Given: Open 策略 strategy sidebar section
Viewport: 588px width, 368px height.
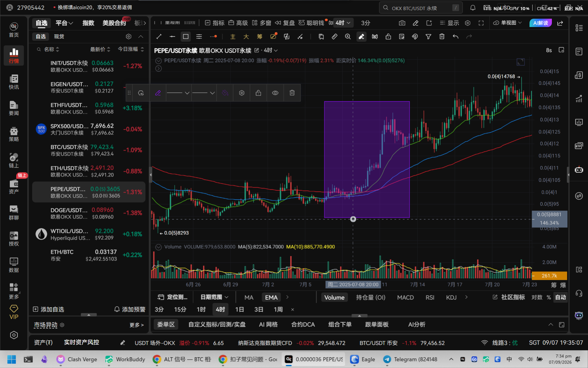Looking at the screenshot, I should point(14,134).
